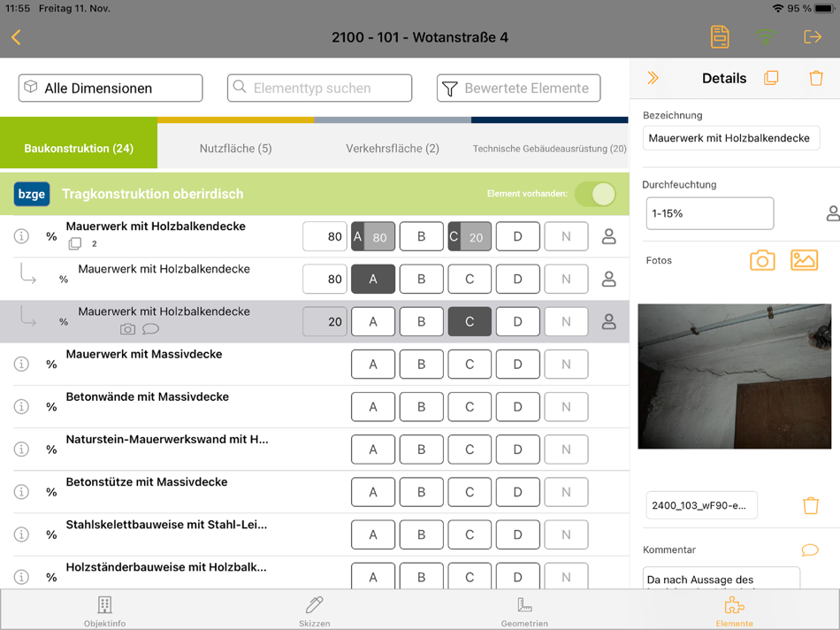Open Elemente in bottom bar
This screenshot has height=630, width=840.
pyautogui.click(x=735, y=611)
